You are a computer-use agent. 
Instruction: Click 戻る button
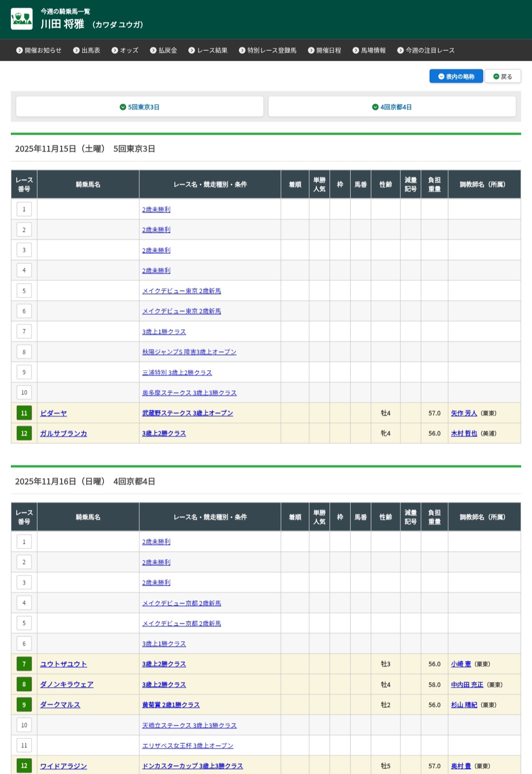click(x=503, y=76)
